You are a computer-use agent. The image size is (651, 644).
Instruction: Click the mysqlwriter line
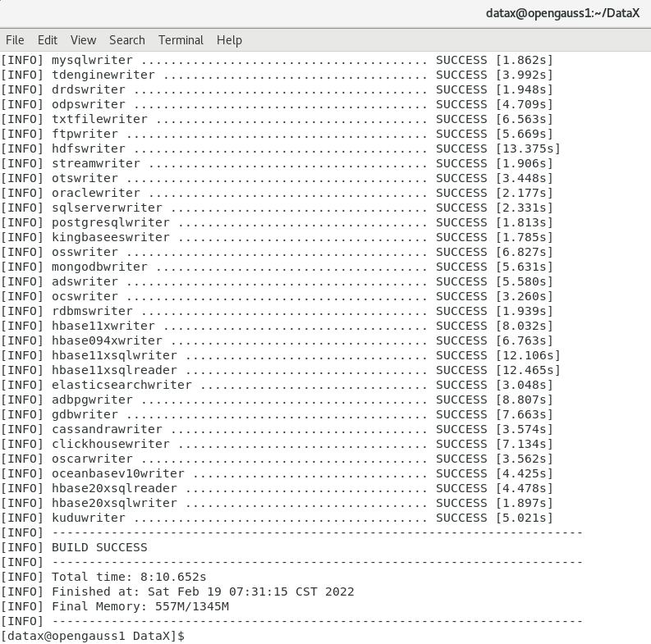pyautogui.click(x=277, y=60)
